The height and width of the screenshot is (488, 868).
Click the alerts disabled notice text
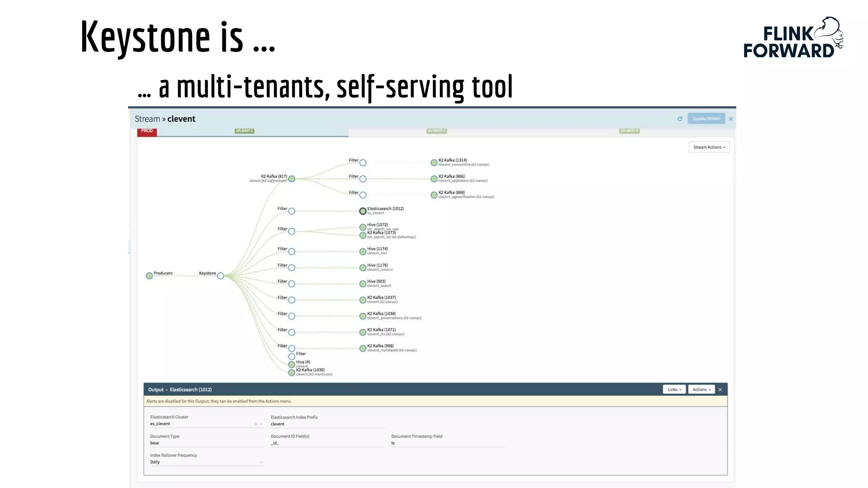click(x=219, y=401)
